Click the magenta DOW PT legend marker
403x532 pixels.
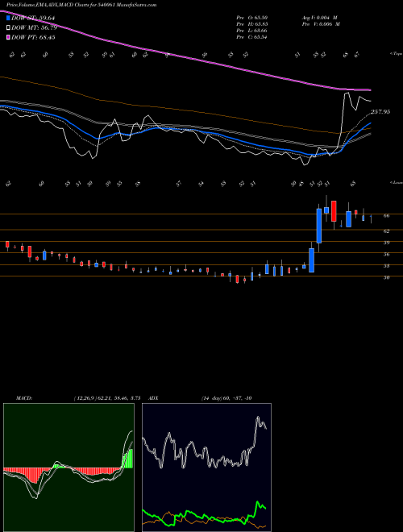click(8, 37)
